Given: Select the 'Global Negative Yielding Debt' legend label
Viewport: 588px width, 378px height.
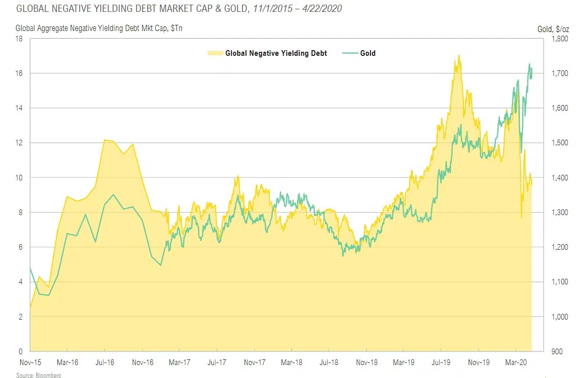Looking at the screenshot, I should (x=276, y=53).
